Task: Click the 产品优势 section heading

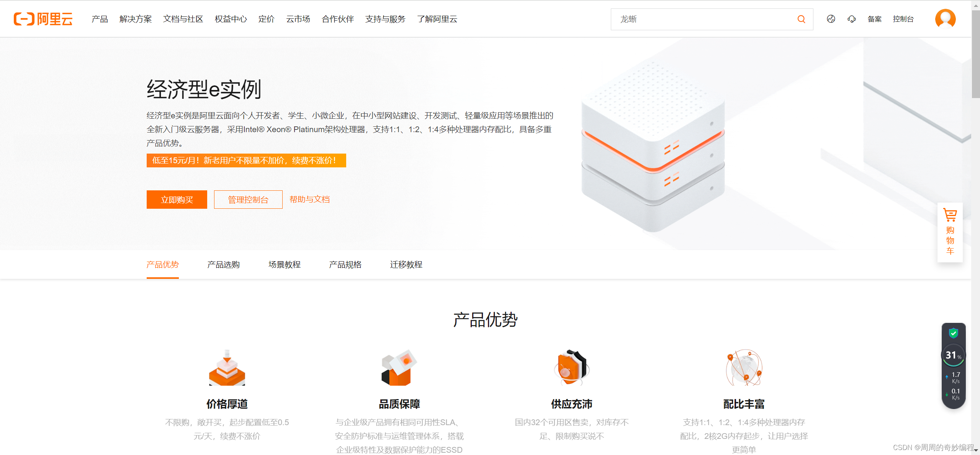Action: [485, 320]
